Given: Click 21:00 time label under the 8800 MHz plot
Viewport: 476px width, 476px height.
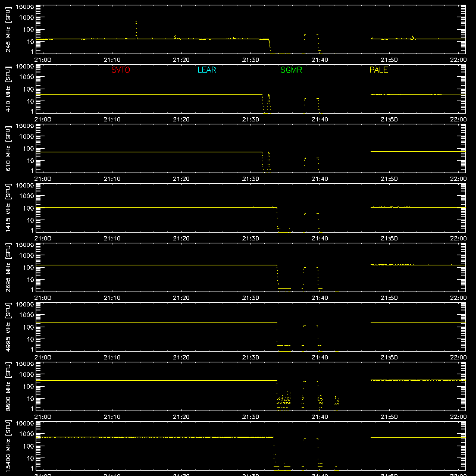Looking at the screenshot, I should click(x=42, y=417).
